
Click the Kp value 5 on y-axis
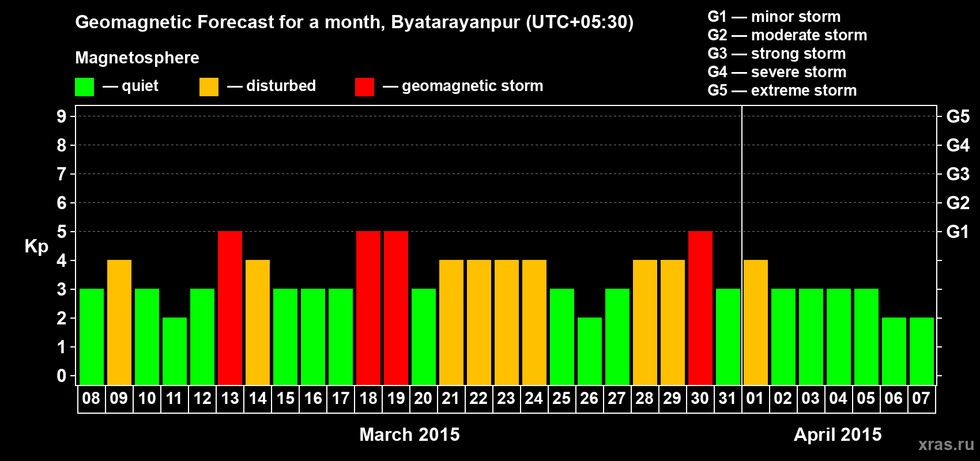pos(62,232)
